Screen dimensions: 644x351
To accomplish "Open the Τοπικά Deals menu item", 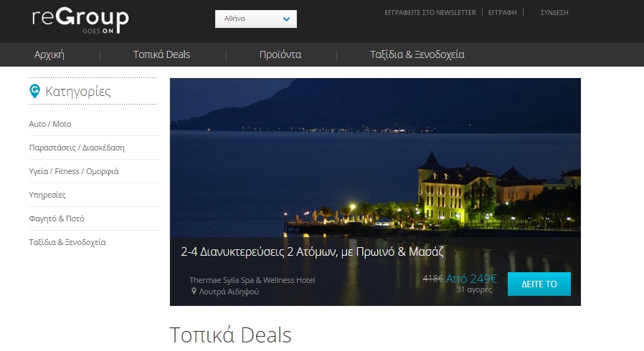I will point(161,54).
